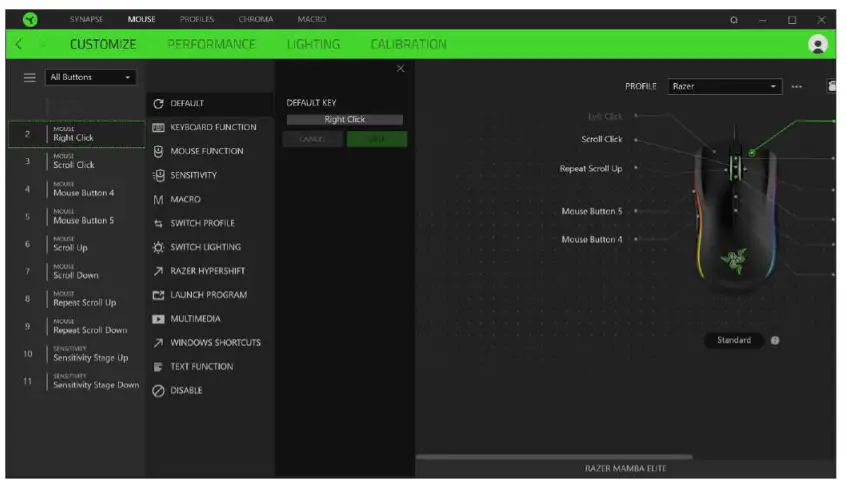Switch to the Macro tab

tap(312, 19)
